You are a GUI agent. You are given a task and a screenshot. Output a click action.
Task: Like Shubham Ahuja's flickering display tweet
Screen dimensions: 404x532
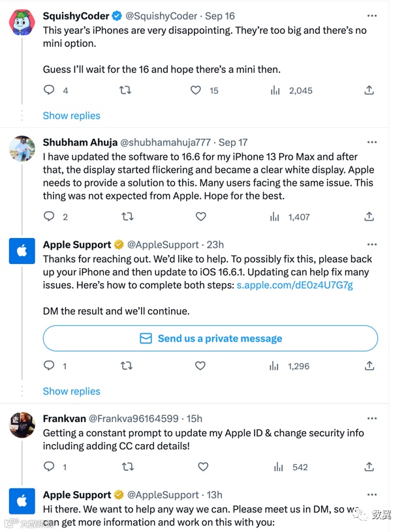coord(201,216)
